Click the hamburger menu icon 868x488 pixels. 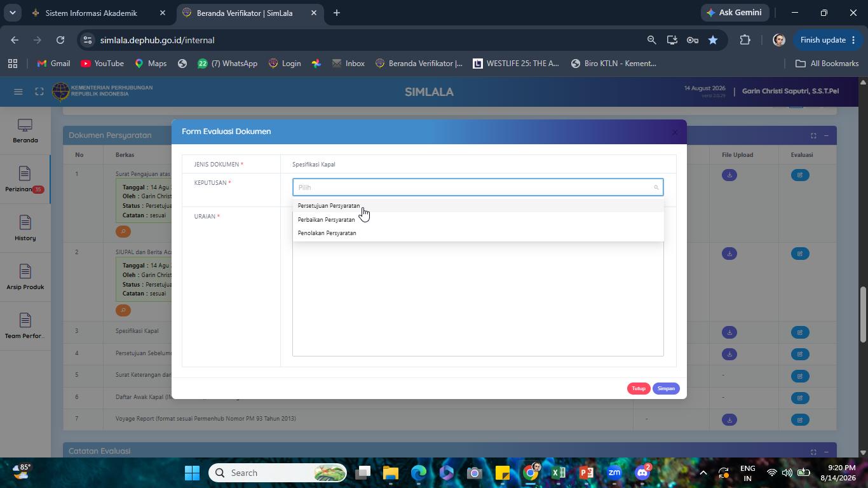(x=18, y=91)
